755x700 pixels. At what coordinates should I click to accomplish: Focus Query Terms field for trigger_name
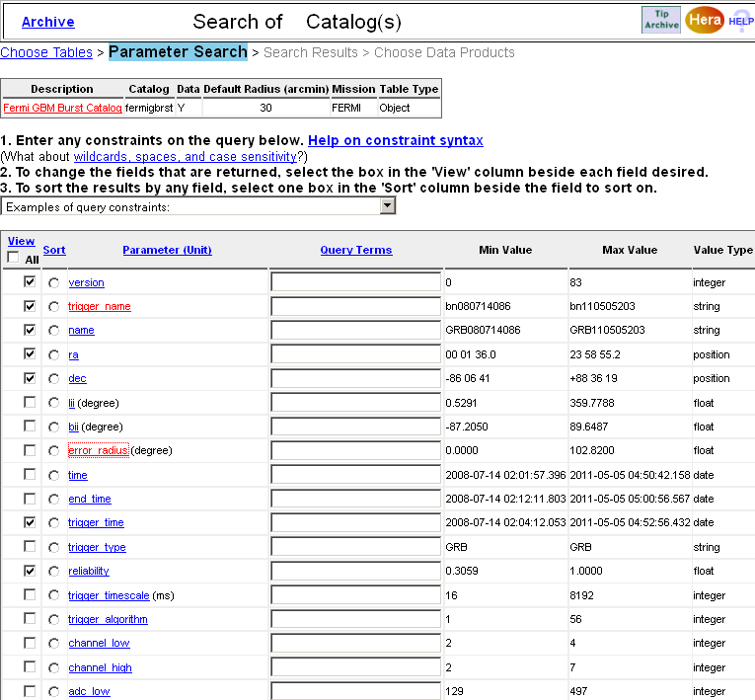point(356,306)
